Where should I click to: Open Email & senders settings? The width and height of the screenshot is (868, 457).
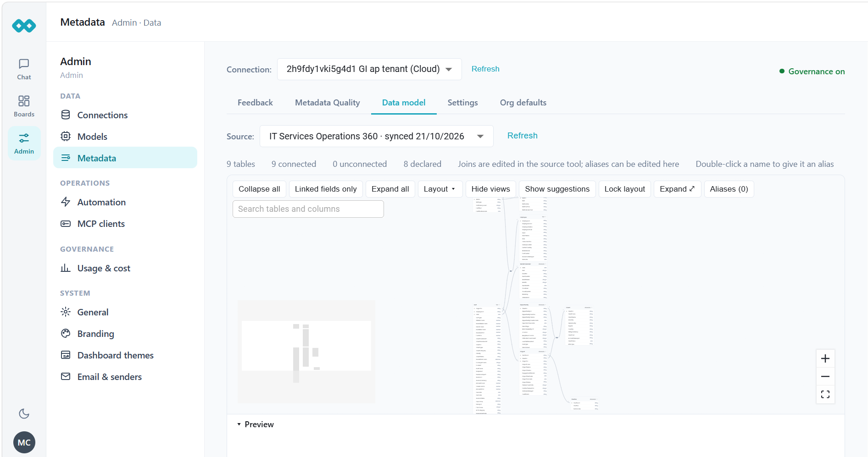tap(125, 377)
